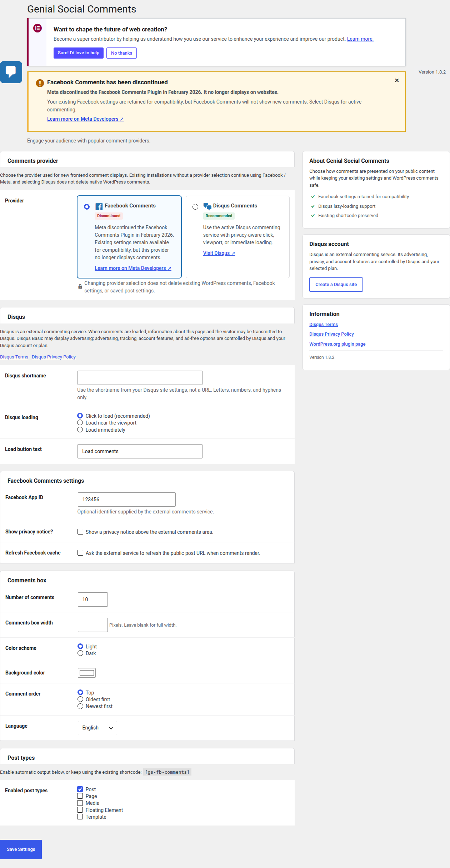Click 'Sure! I'd love to help' button
This screenshot has width=450, height=868.
[x=79, y=53]
